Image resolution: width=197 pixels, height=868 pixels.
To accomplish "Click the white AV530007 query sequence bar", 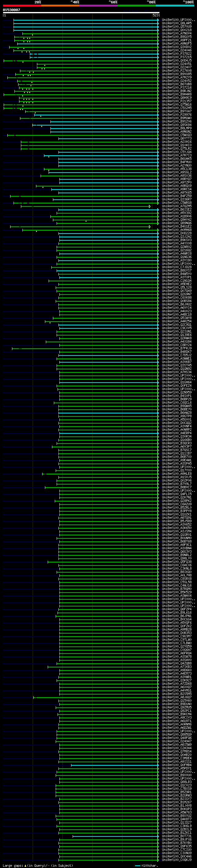I will click(81, 12).
